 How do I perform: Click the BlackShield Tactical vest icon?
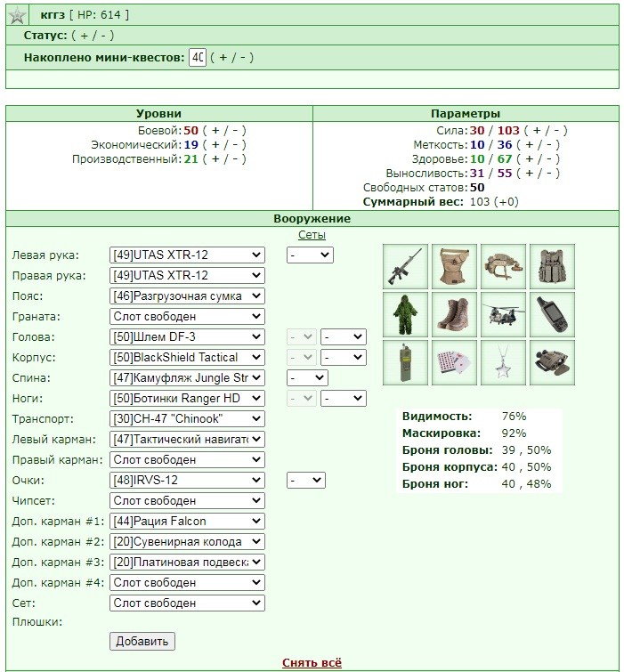point(552,266)
